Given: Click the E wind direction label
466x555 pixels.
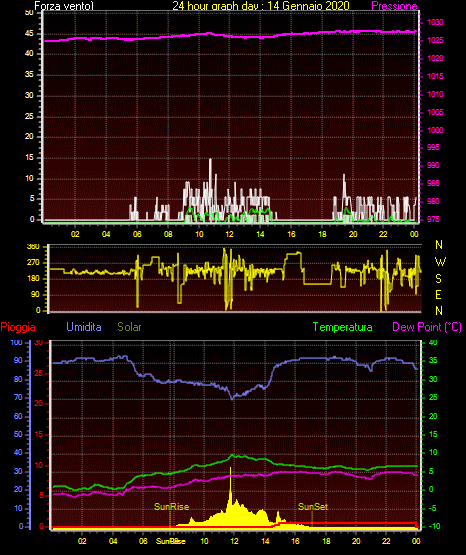Looking at the screenshot, I should (438, 295).
